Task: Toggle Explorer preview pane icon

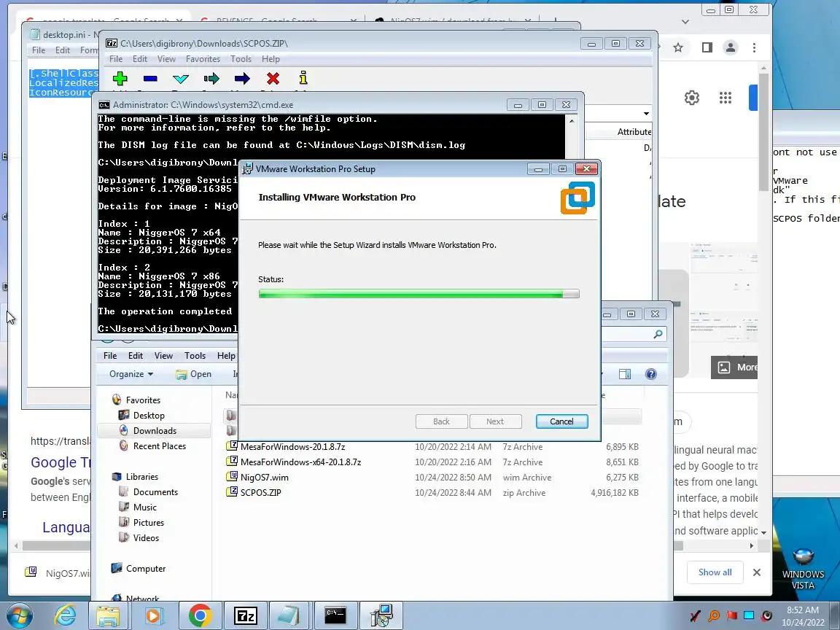Action: 625,374
